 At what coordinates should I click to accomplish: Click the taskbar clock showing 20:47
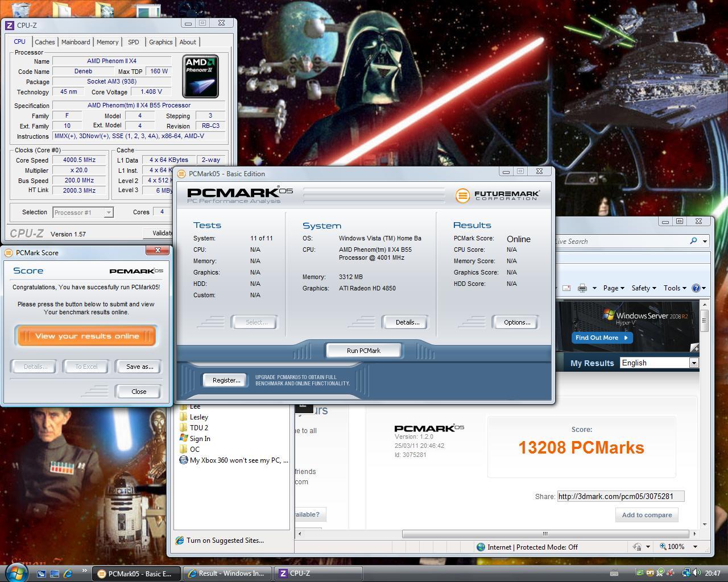coord(713,573)
